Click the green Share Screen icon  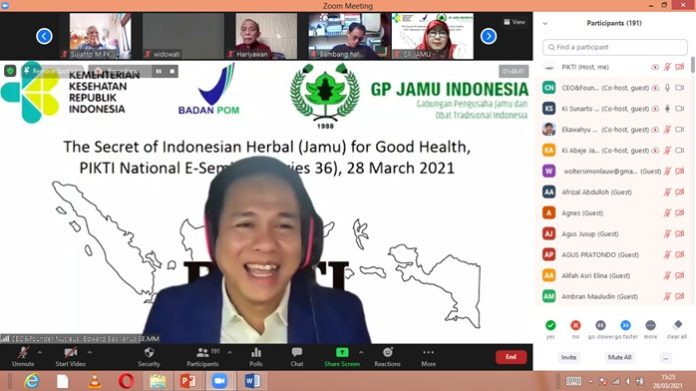coord(342,352)
